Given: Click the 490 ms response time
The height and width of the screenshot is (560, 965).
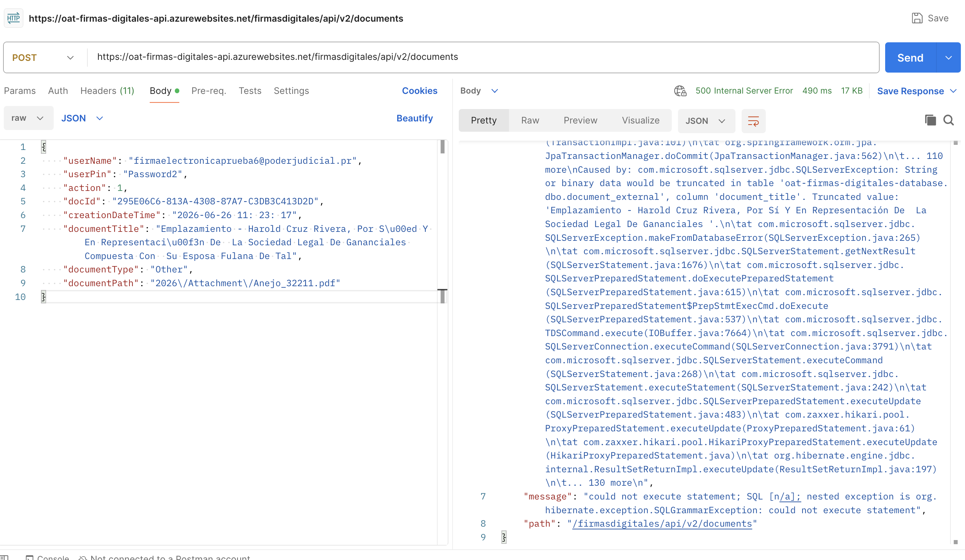Looking at the screenshot, I should point(817,91).
